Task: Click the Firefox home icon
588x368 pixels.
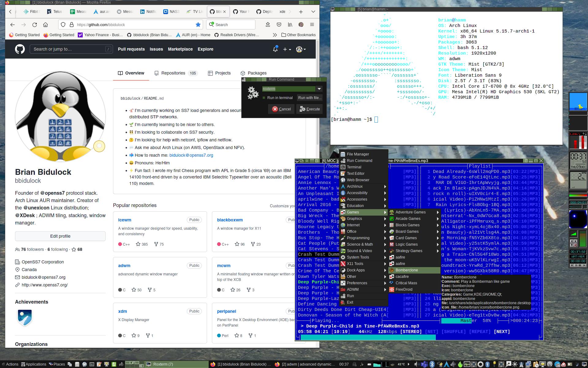Action: pos(45,25)
